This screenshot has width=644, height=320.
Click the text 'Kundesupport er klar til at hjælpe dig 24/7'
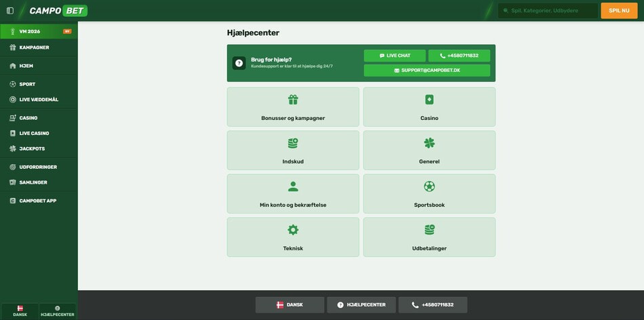(x=292, y=66)
